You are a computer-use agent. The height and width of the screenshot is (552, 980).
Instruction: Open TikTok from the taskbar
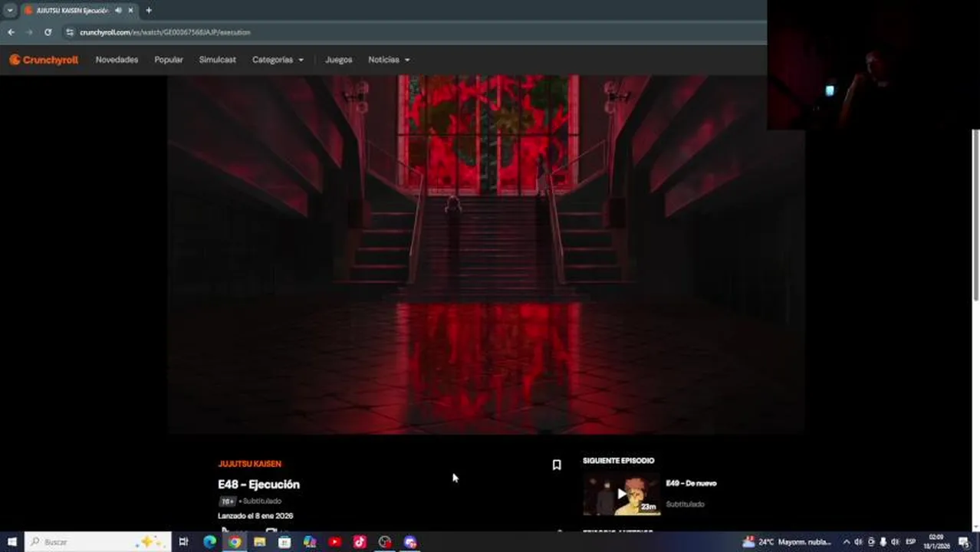[360, 542]
